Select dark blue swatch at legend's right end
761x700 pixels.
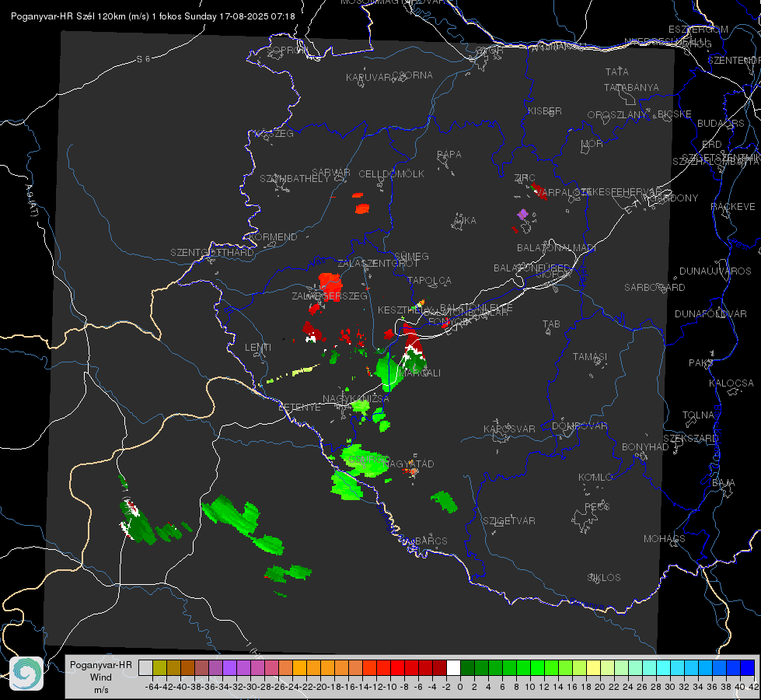coord(748,668)
